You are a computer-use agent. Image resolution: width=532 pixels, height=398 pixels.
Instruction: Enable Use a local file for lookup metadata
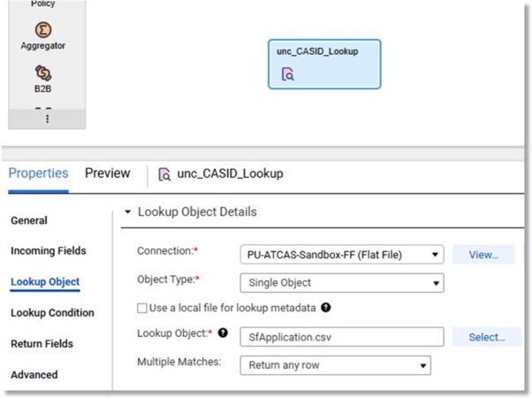tap(142, 308)
